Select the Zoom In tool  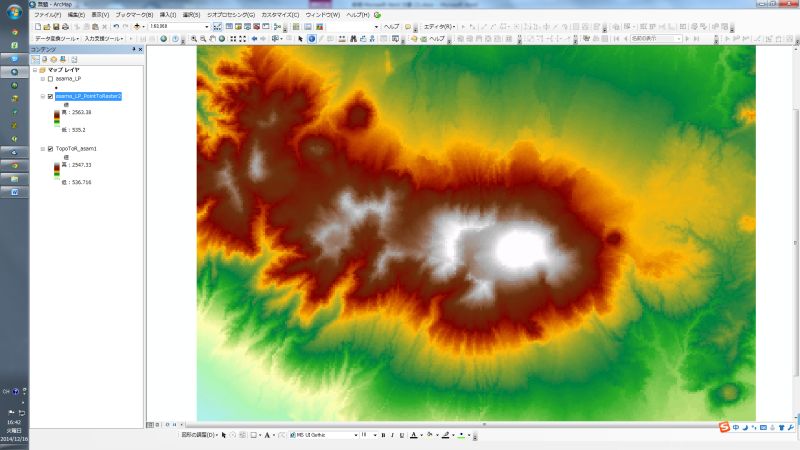[x=193, y=39]
